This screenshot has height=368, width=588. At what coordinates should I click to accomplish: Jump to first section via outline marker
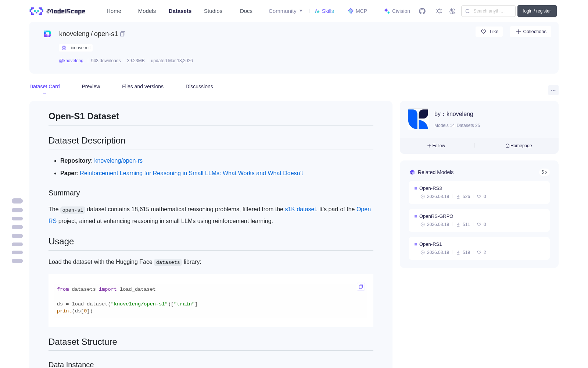tap(17, 201)
